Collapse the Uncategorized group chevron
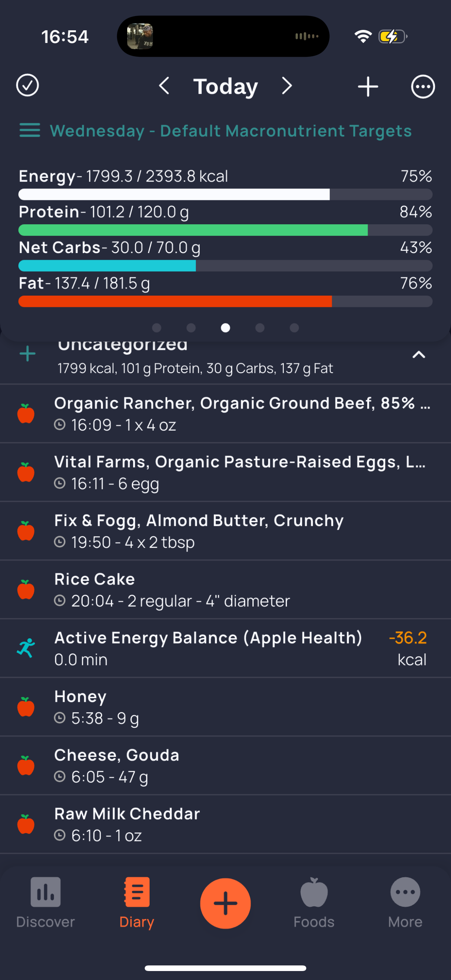The width and height of the screenshot is (451, 980). pyautogui.click(x=418, y=355)
